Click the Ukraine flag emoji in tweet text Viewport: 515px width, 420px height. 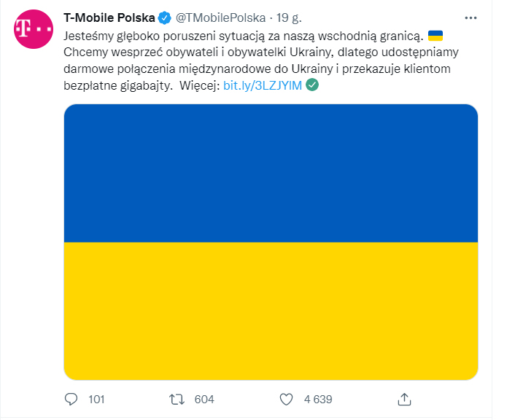point(435,35)
